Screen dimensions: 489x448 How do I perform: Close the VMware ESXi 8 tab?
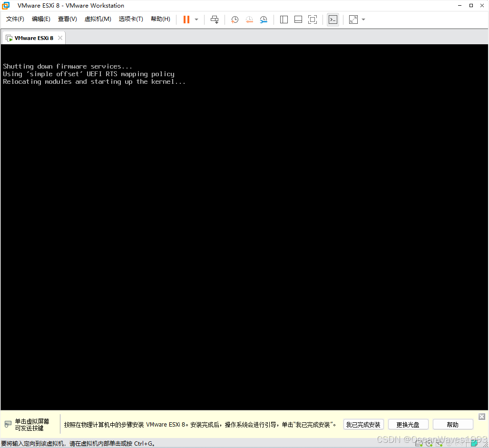click(x=60, y=38)
